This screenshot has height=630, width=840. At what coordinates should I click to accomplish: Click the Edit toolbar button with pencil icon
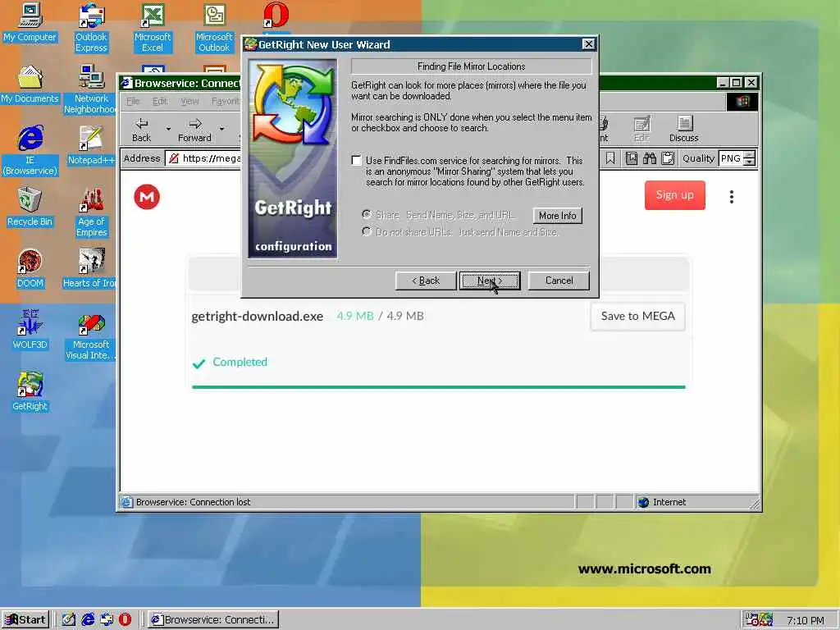click(641, 129)
